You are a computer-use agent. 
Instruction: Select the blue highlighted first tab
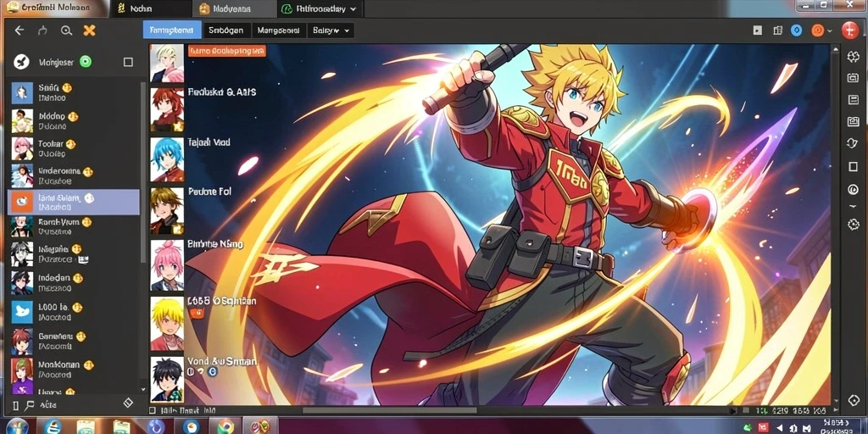tap(172, 31)
